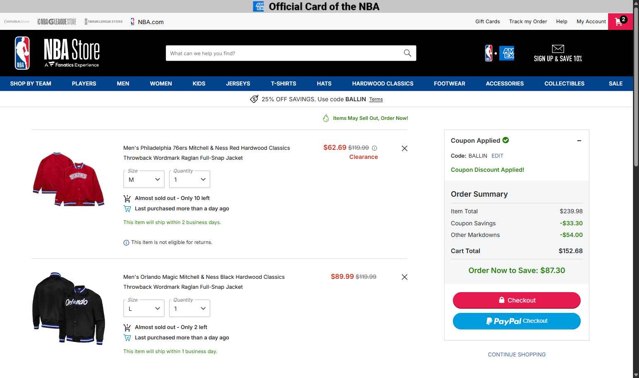Click the Official Card of the NBA banner
This screenshot has width=639, height=378.
tap(316, 7)
